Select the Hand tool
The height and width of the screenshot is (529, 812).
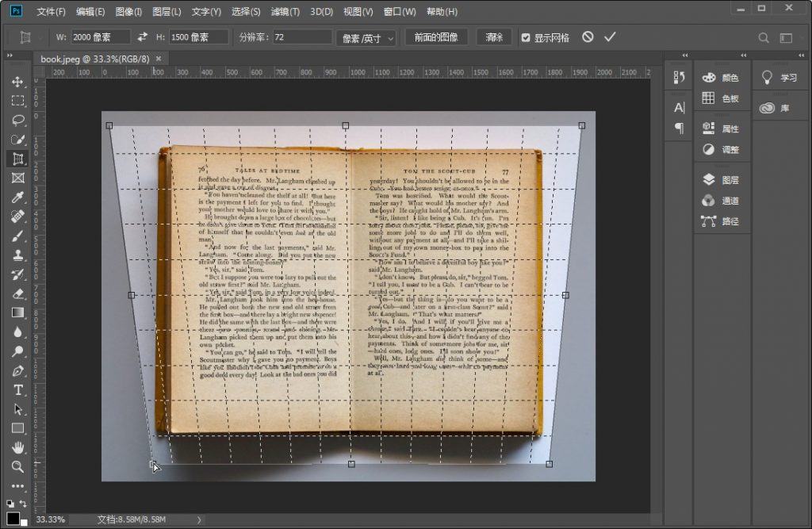coord(17,447)
